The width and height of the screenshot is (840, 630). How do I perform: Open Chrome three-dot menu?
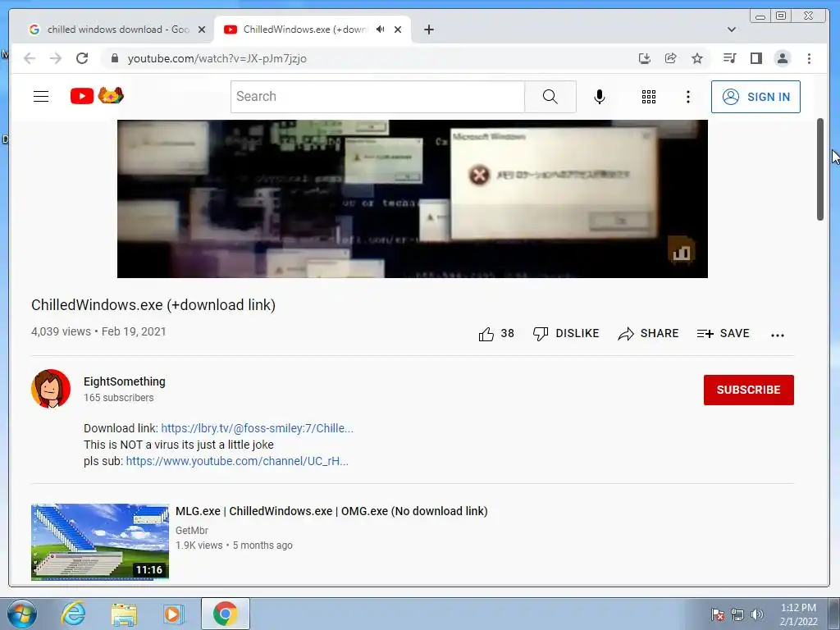(809, 58)
